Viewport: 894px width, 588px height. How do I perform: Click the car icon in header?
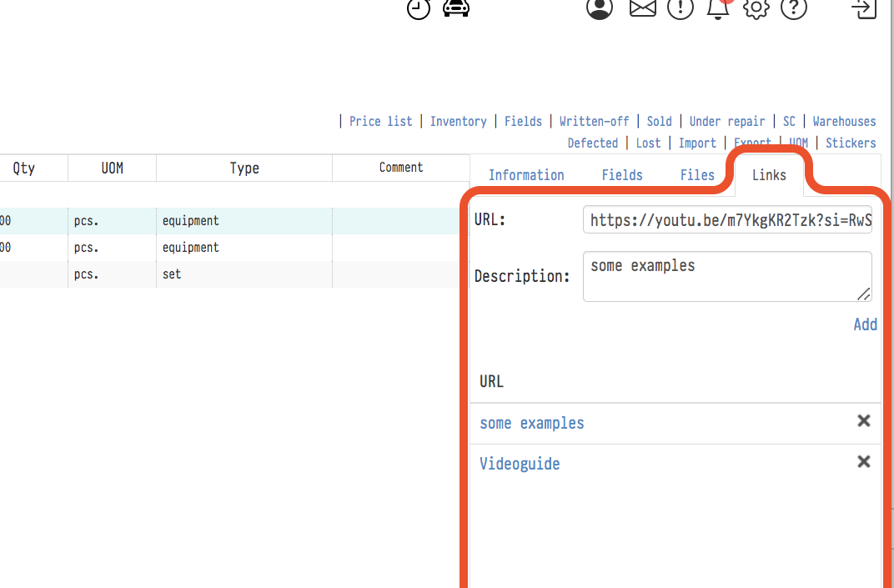(456, 8)
